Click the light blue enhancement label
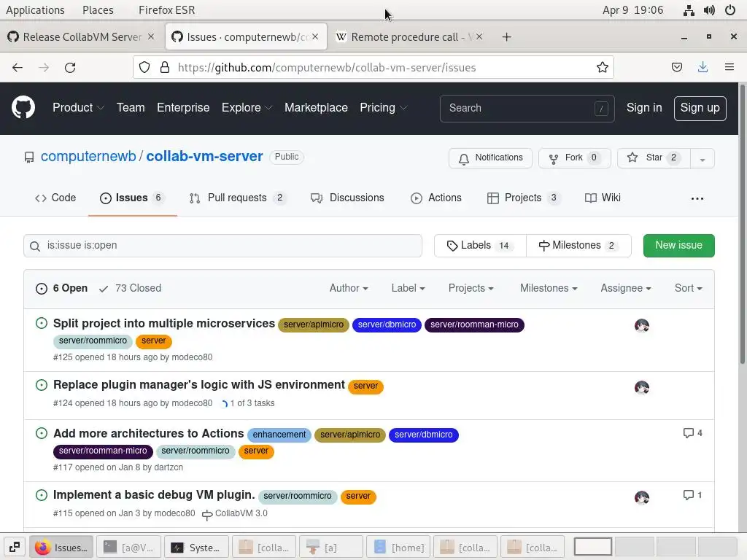The height and width of the screenshot is (560, 747). tap(279, 435)
